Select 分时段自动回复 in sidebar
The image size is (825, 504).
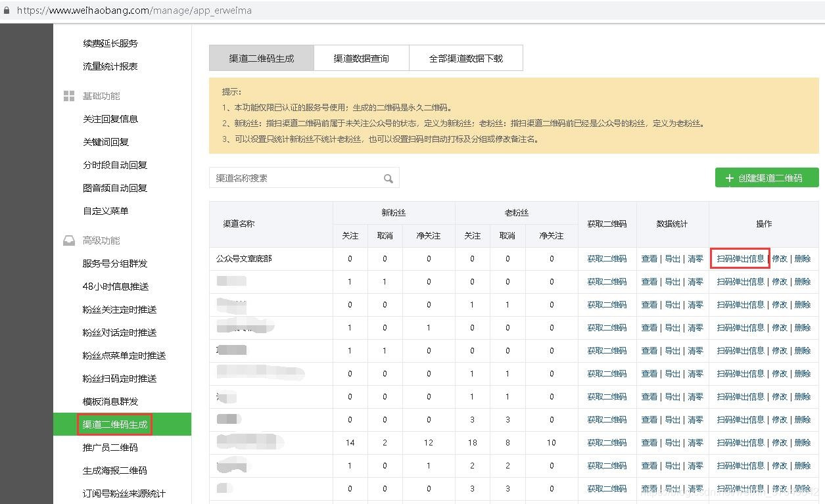click(115, 165)
